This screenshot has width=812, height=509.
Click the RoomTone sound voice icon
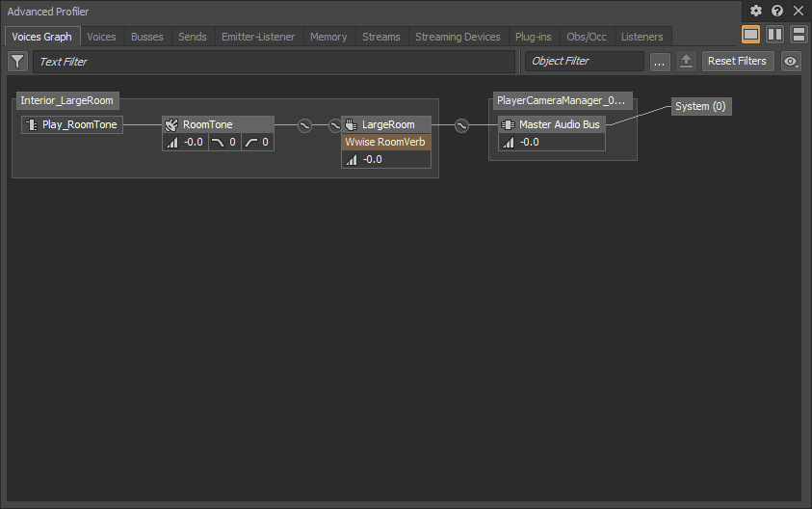[171, 125]
